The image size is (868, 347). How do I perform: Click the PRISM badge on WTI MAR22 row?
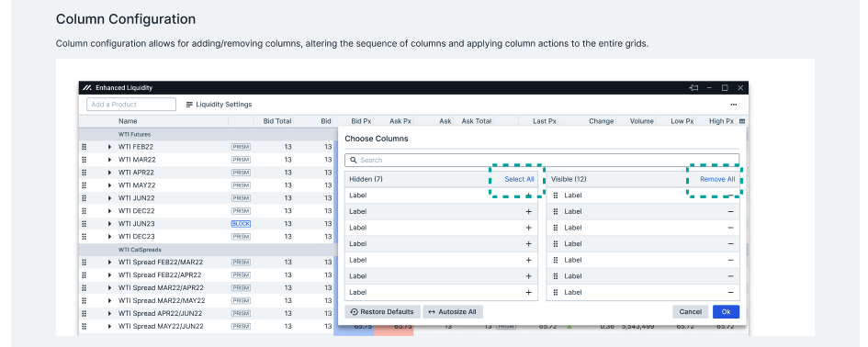pyautogui.click(x=241, y=160)
